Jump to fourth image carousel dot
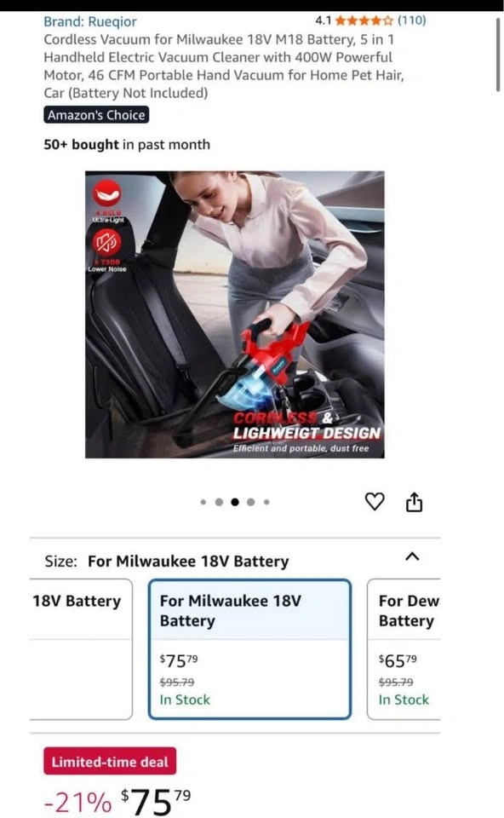 point(250,502)
